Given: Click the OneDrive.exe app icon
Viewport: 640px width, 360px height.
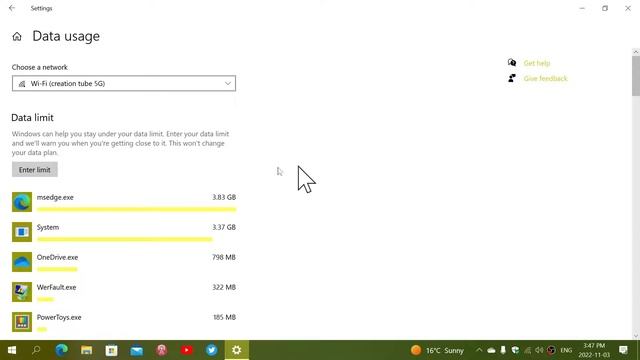Looking at the screenshot, I should (22, 262).
